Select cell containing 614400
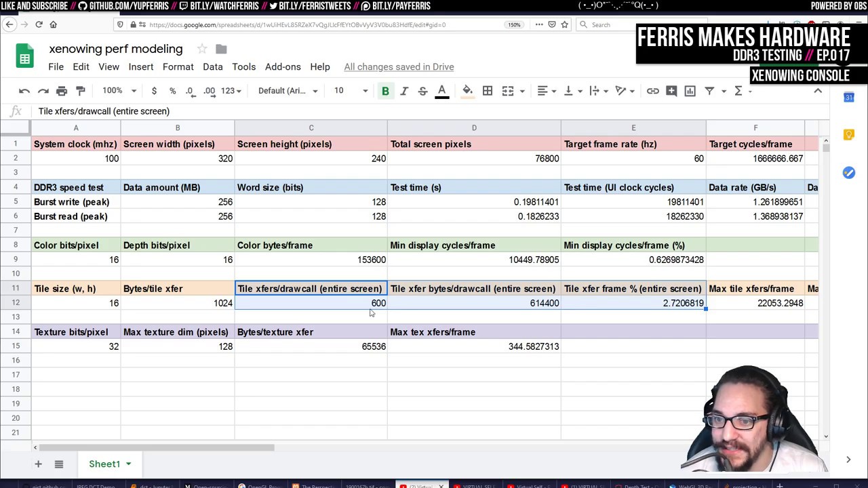The height and width of the screenshot is (488, 868). pos(474,303)
